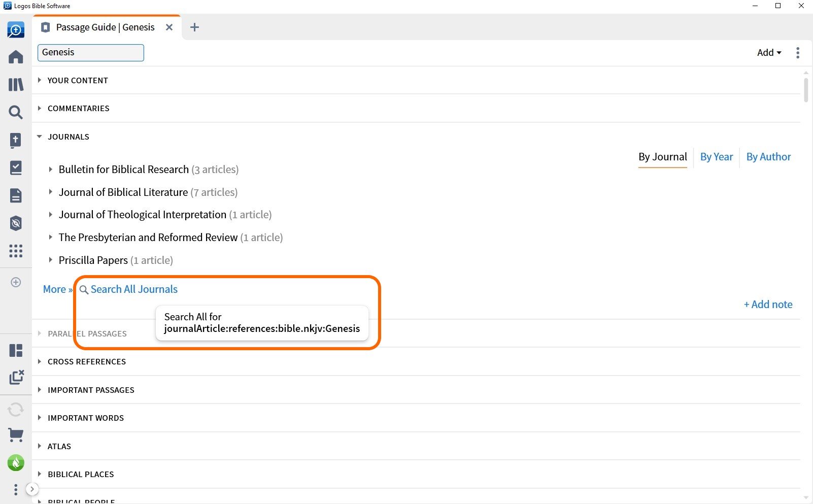Expand The Presbyterian and Reformed Review
The width and height of the screenshot is (813, 504).
pyautogui.click(x=50, y=237)
